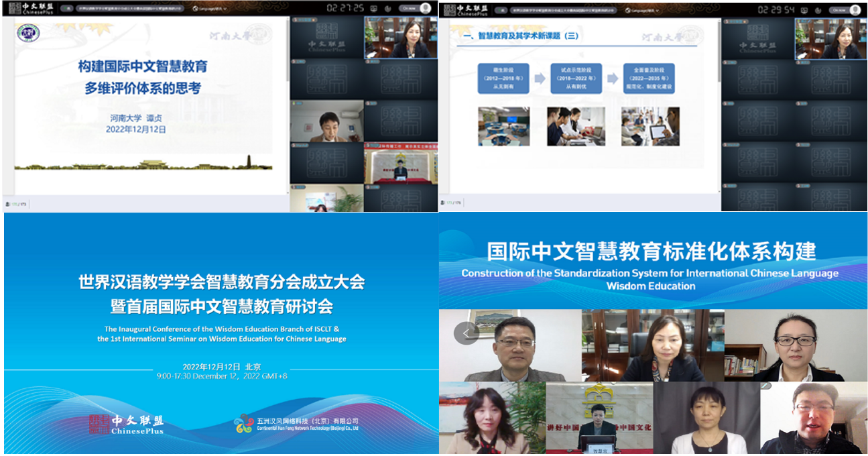Toggle the On now status in the 02:27:25 window
Viewport: 868px width, 456px height.
(408, 9)
